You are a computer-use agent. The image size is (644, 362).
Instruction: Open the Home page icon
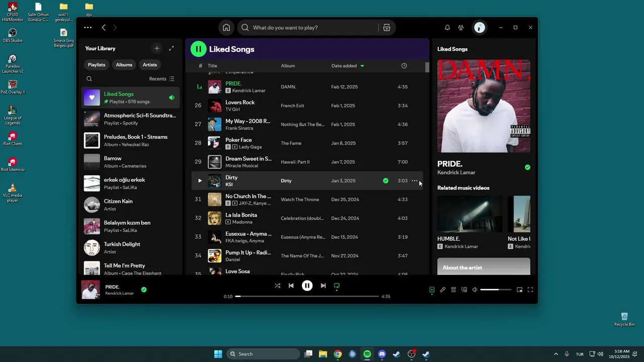pos(226,28)
